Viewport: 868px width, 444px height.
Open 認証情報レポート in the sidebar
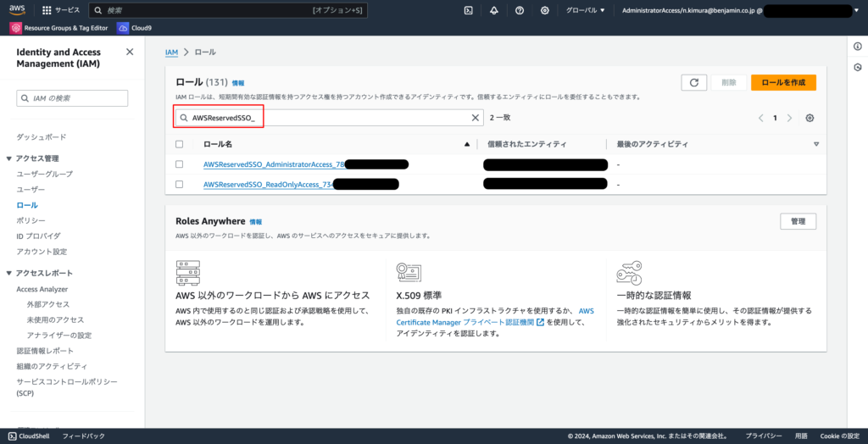click(45, 351)
